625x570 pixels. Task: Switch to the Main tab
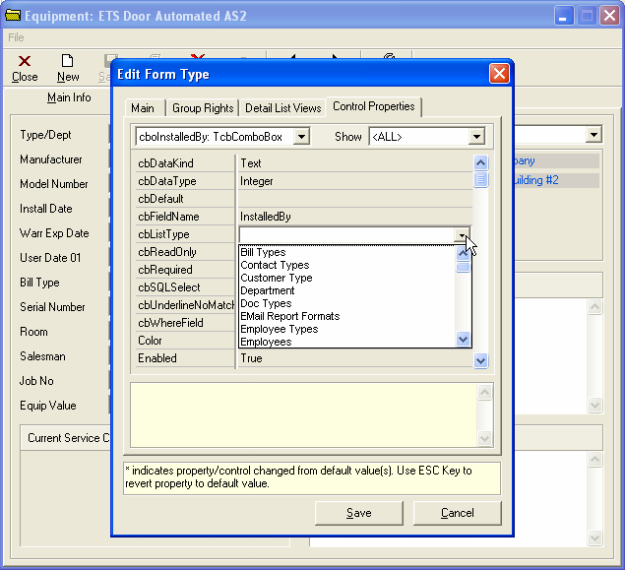[143, 108]
